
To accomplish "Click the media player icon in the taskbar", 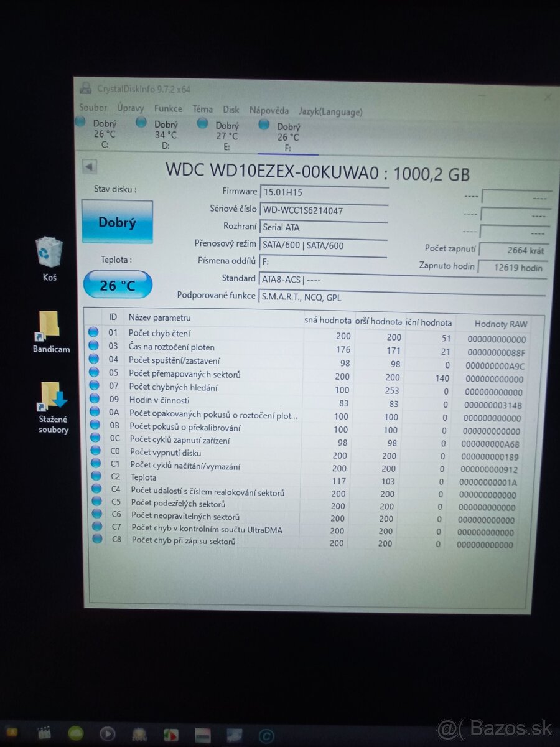I will click(x=108, y=733).
